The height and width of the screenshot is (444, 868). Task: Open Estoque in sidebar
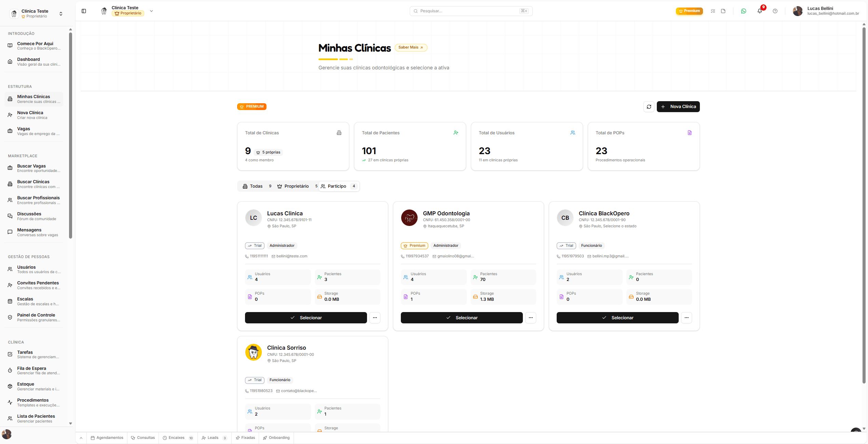(x=34, y=387)
